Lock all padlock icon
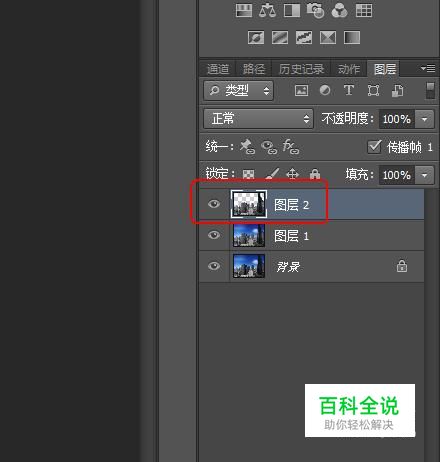 pos(315,174)
